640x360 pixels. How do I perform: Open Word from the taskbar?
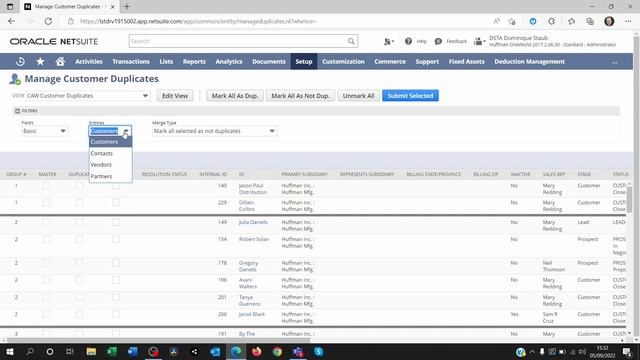tap(133, 351)
